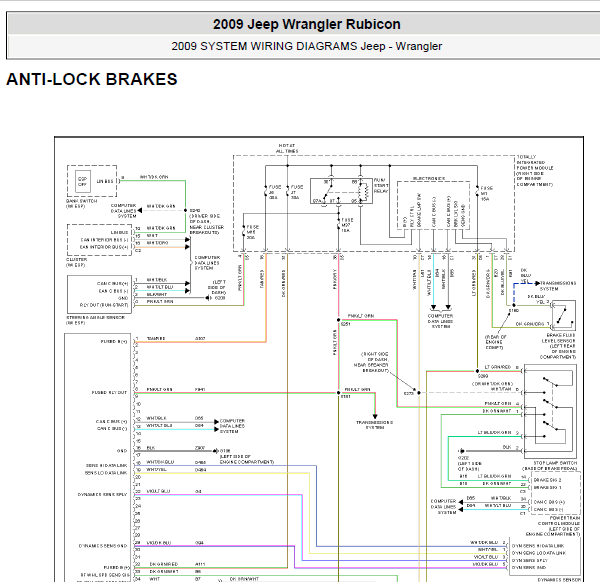
Task: Click the 2009 System Wiring Diagrams subtitle
Action: [306, 46]
